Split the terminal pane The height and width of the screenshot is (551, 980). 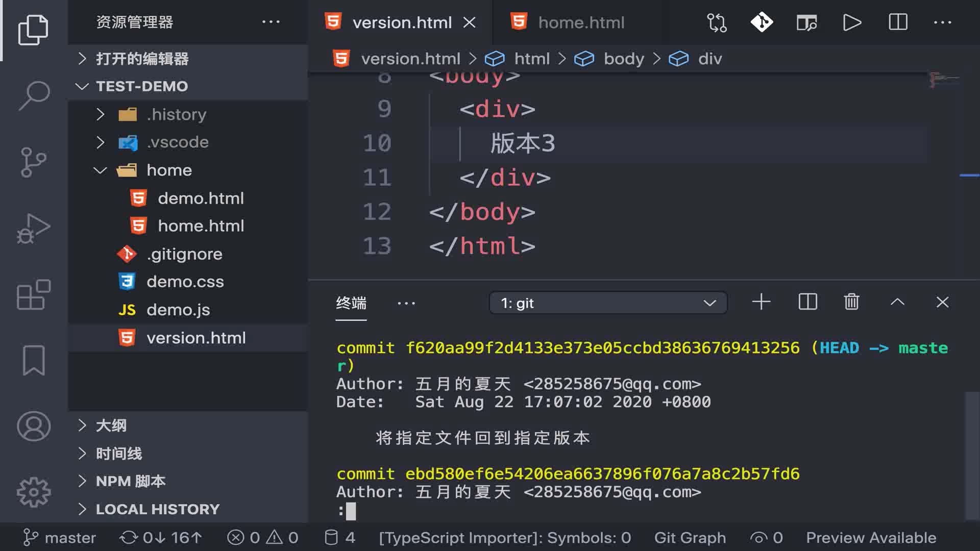tap(807, 302)
